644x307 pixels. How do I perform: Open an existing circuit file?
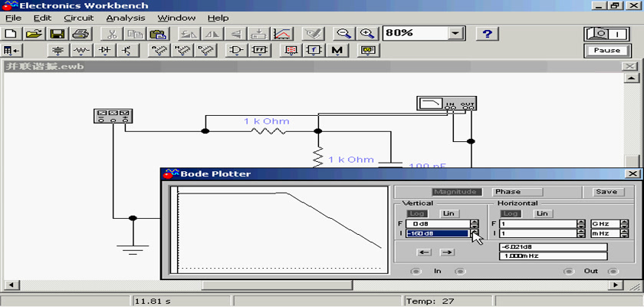pos(34,34)
